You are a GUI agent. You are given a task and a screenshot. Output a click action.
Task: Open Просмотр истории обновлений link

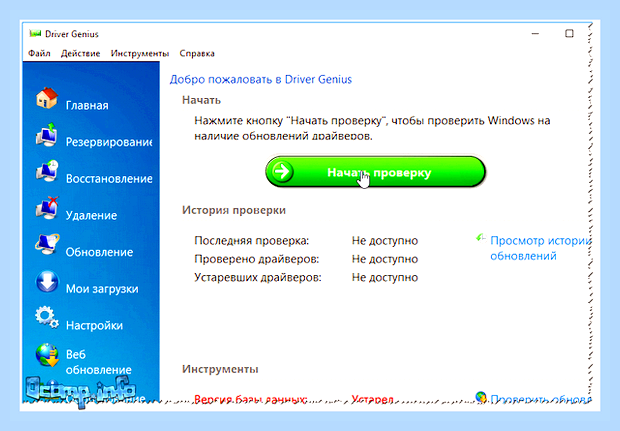tap(541, 248)
